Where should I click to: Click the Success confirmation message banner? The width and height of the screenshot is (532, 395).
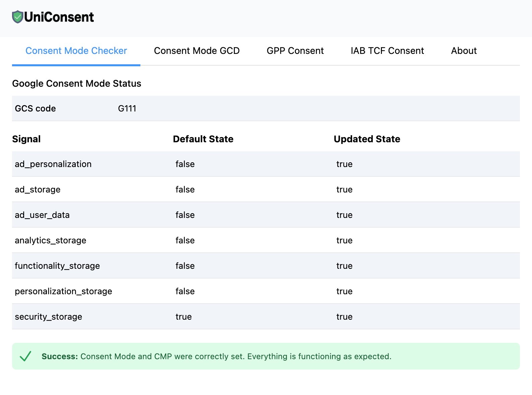click(x=266, y=356)
